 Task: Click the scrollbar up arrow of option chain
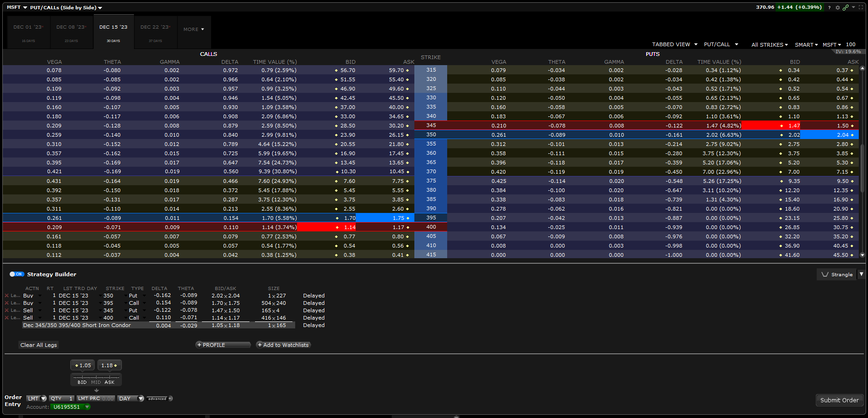pyautogui.click(x=862, y=68)
